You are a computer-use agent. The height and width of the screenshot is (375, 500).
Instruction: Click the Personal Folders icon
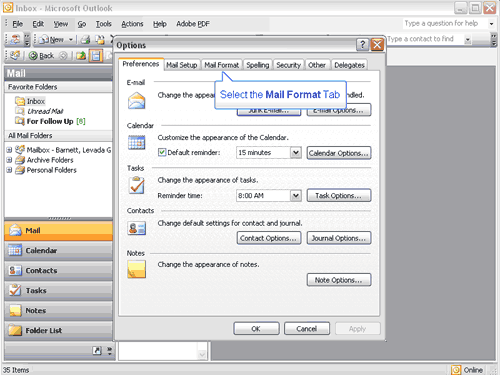point(20,170)
